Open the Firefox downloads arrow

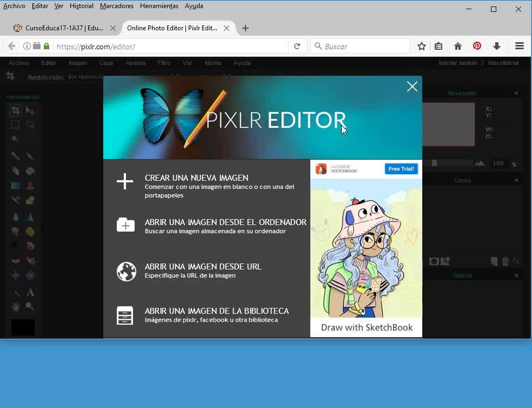pos(496,47)
